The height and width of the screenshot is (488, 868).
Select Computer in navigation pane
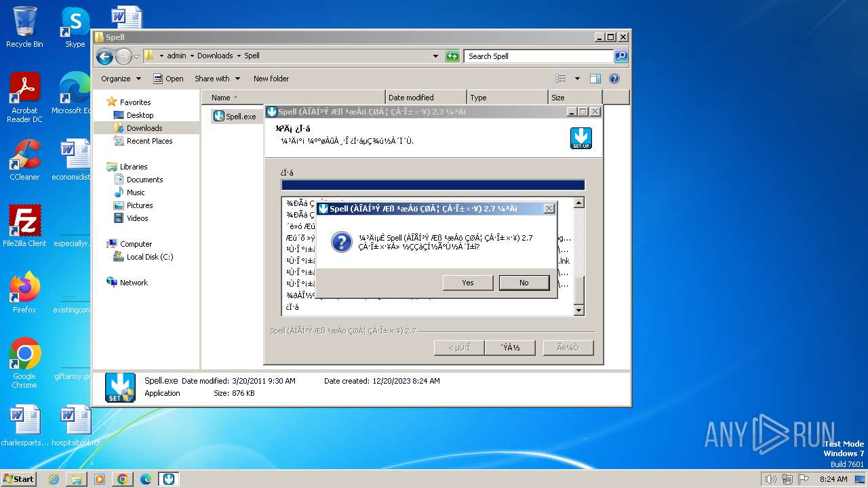click(x=136, y=244)
